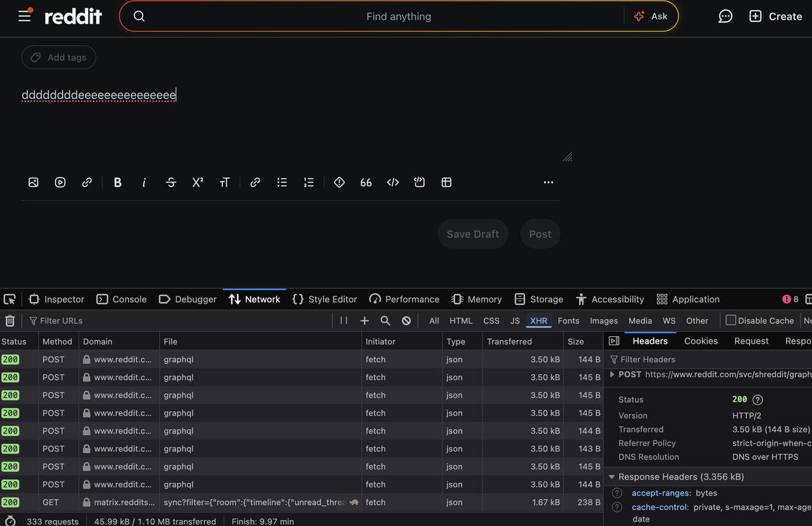
Task: Open the more options ellipsis in editor
Action: click(x=549, y=182)
